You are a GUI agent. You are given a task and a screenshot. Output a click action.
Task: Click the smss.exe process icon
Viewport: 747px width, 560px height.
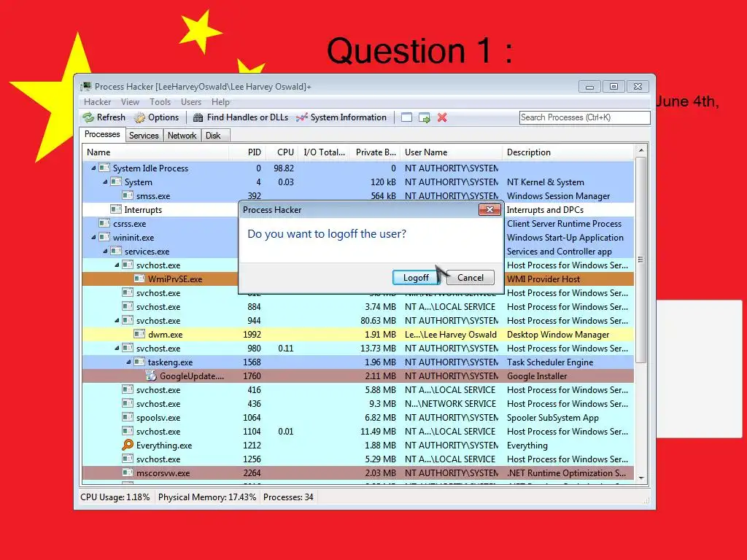click(x=127, y=195)
